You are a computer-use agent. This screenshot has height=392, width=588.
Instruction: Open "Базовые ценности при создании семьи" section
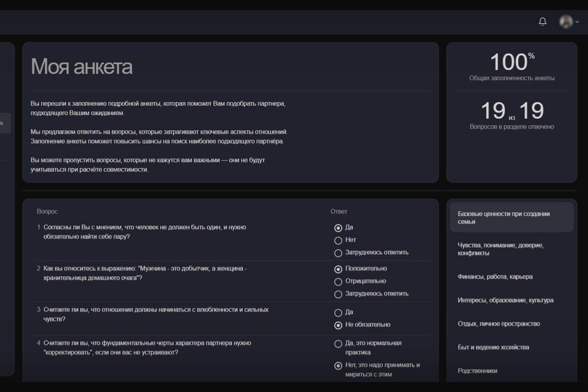click(x=512, y=217)
